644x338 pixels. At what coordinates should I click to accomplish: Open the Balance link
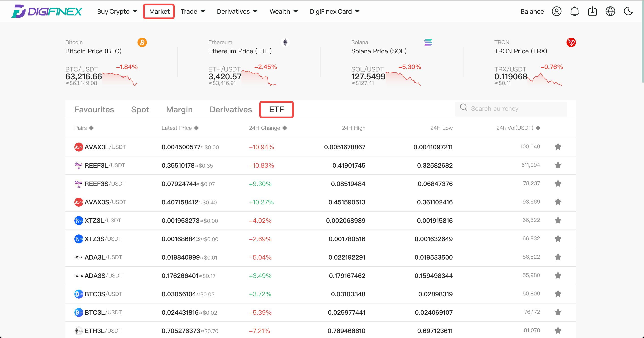pyautogui.click(x=532, y=11)
